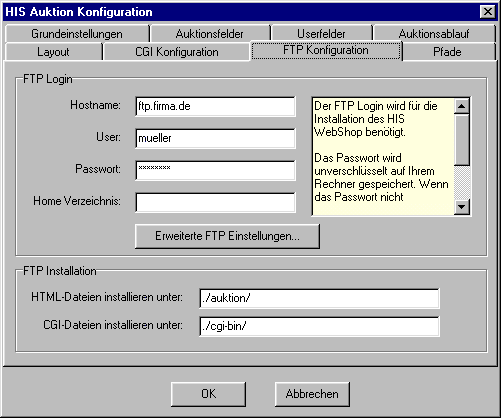Open the CGI Konfiguration tab
The height and width of the screenshot is (418, 501).
coord(177,52)
